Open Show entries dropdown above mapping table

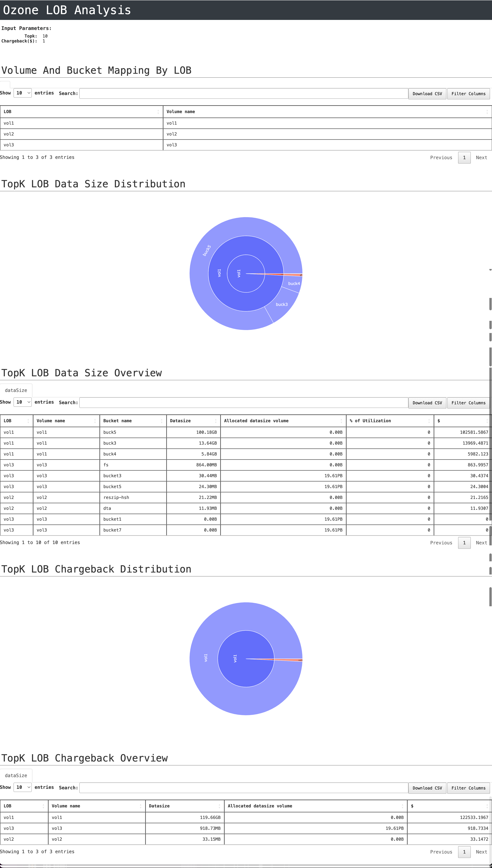tap(22, 93)
